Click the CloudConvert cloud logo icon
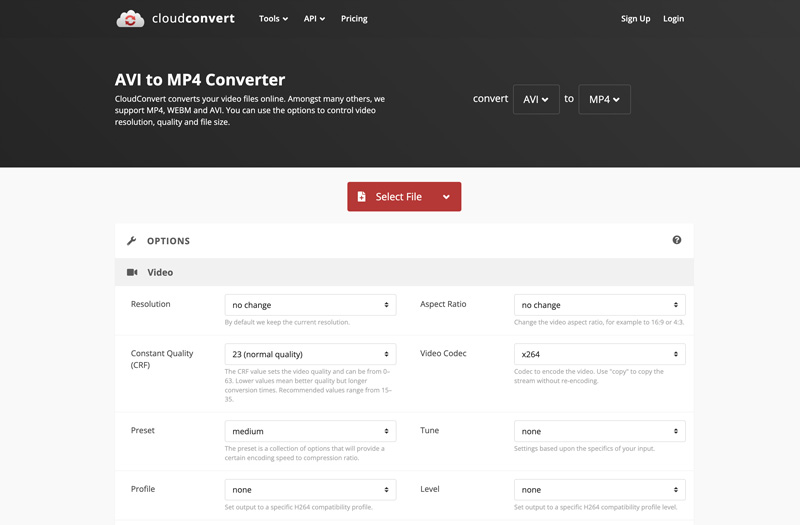 [130, 19]
